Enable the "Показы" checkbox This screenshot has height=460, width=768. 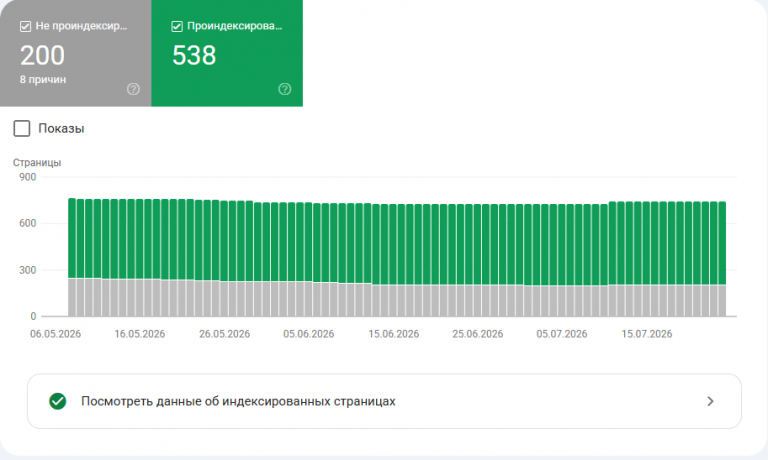click(x=22, y=128)
